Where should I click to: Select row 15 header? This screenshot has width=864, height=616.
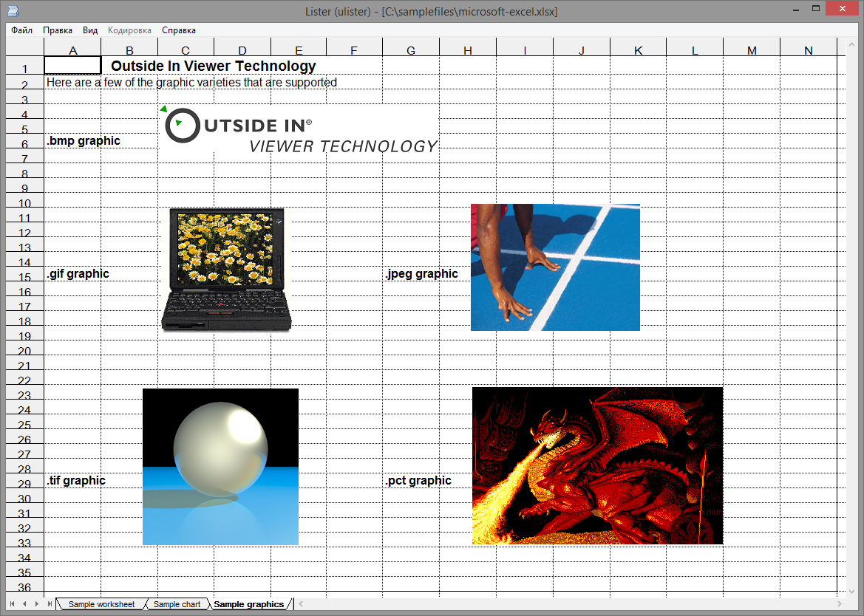point(25,276)
